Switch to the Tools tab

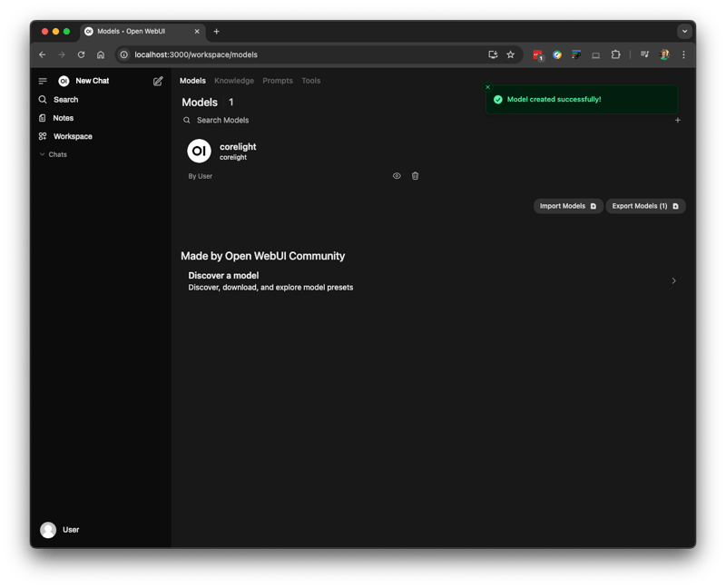[310, 81]
